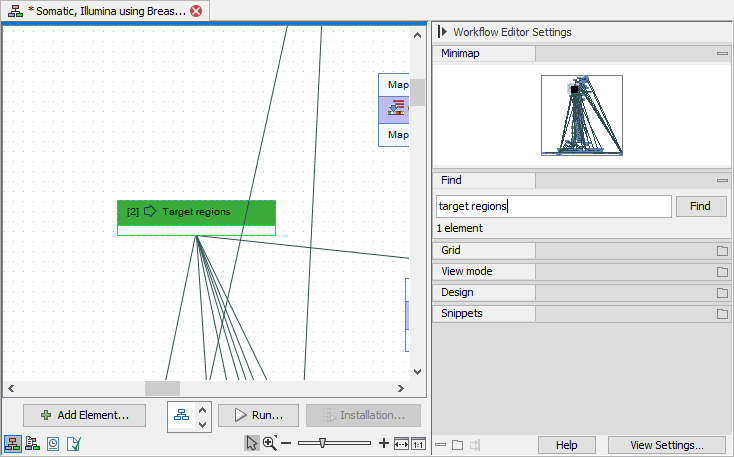Click the zoom in plus icon

click(x=384, y=443)
